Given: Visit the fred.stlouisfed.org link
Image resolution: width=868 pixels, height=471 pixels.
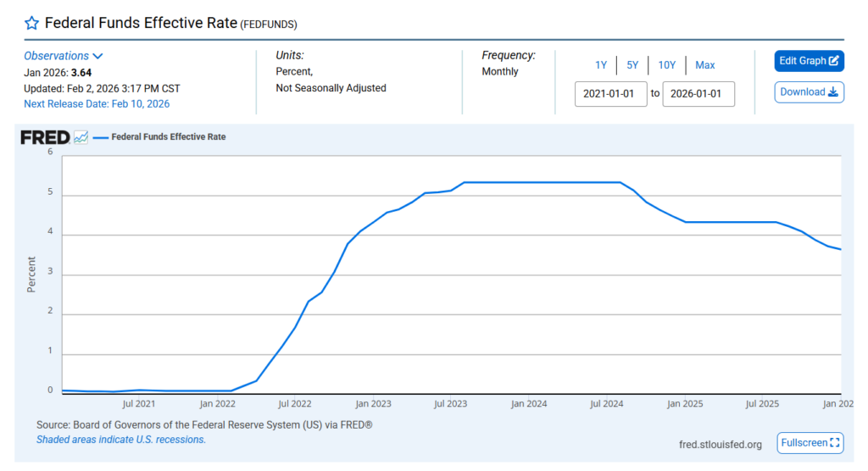Looking at the screenshot, I should (721, 444).
